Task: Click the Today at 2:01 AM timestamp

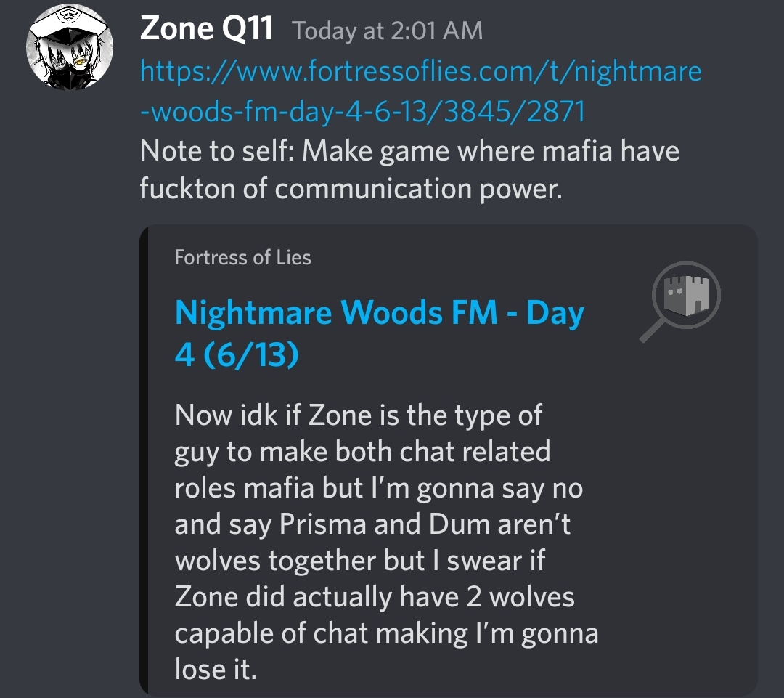Action: (388, 31)
